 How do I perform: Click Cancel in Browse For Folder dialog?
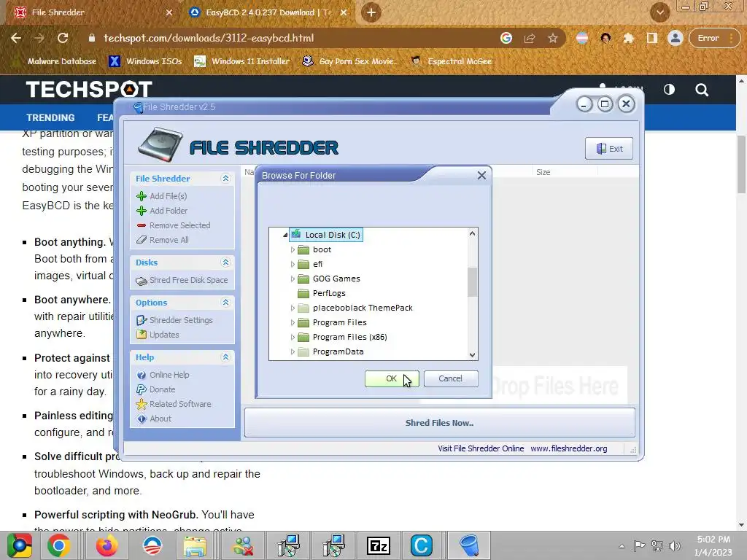[x=451, y=378]
